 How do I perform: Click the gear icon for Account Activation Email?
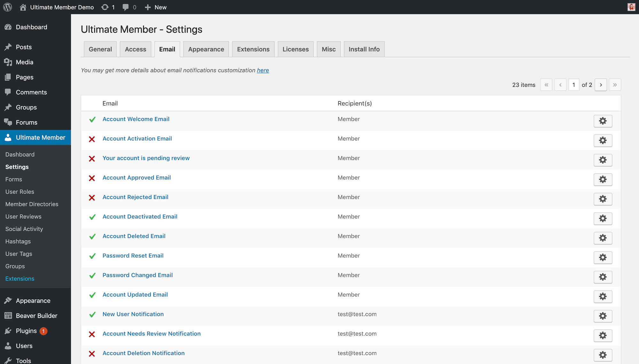[x=603, y=140]
